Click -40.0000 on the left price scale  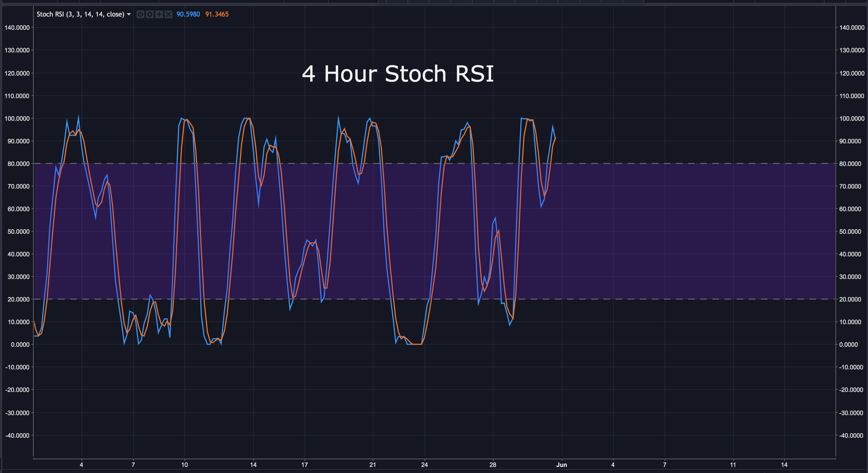(x=18, y=436)
